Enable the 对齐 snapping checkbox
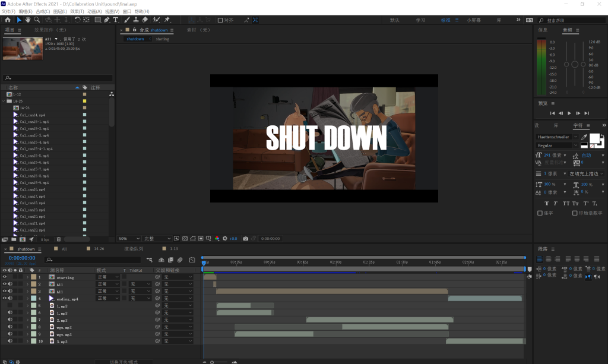 pyautogui.click(x=220, y=20)
